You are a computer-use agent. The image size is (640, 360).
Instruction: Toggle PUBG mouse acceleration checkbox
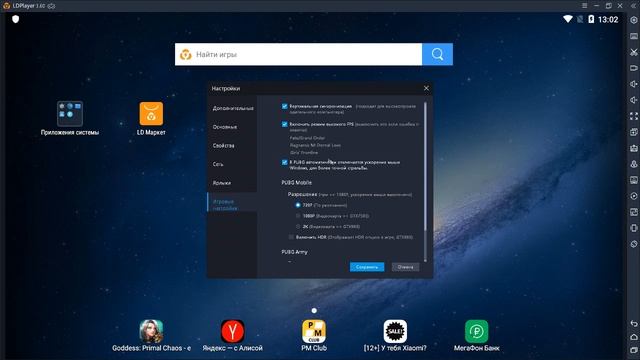[284, 162]
